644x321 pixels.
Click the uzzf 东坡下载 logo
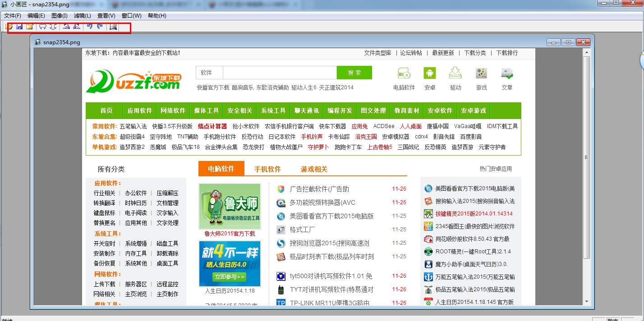coord(133,81)
